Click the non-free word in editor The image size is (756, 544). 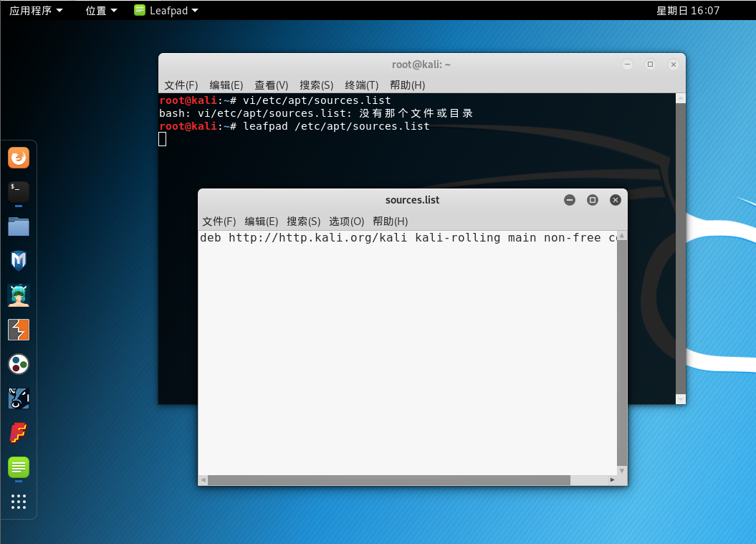573,238
